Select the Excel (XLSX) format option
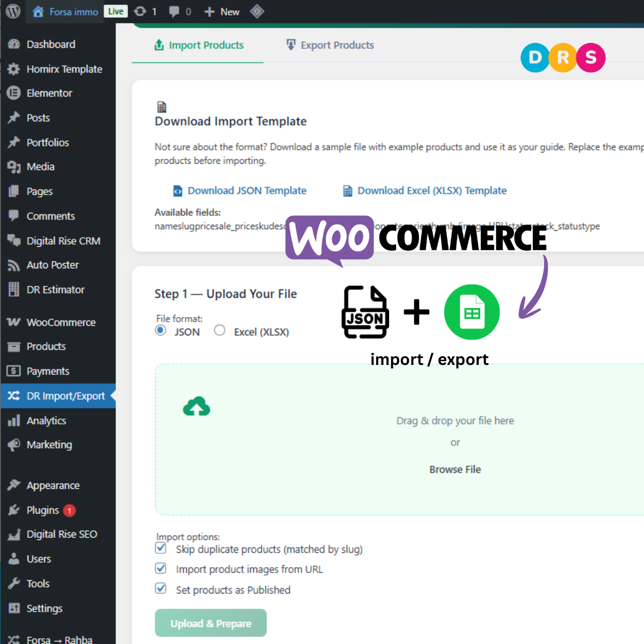Screen dimensions: 644x644 tap(219, 331)
